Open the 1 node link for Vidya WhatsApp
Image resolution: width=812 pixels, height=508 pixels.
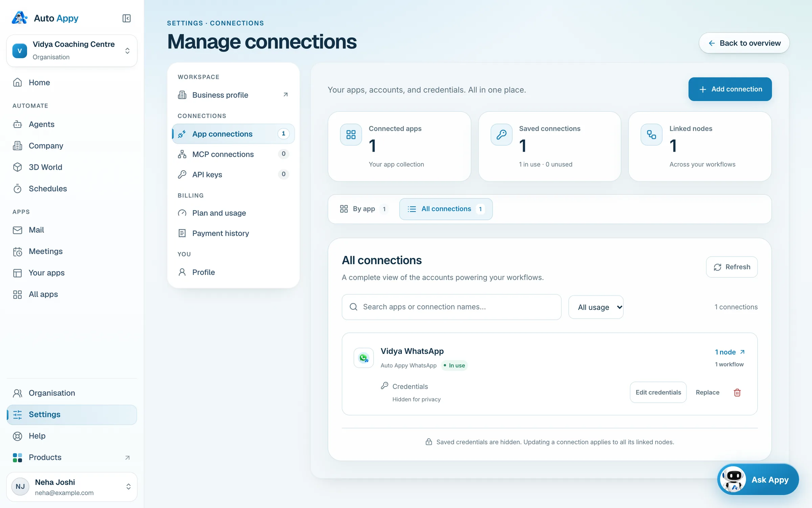(x=730, y=352)
